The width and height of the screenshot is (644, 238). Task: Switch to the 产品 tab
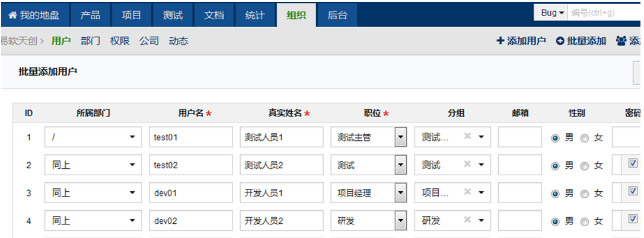tap(90, 15)
